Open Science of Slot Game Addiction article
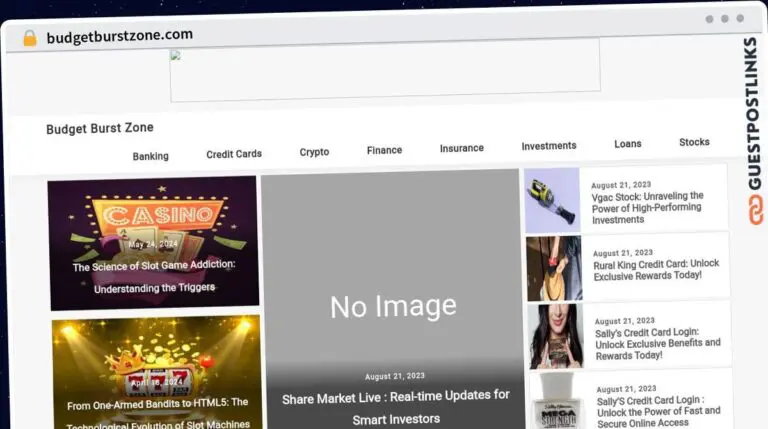 [x=154, y=276]
